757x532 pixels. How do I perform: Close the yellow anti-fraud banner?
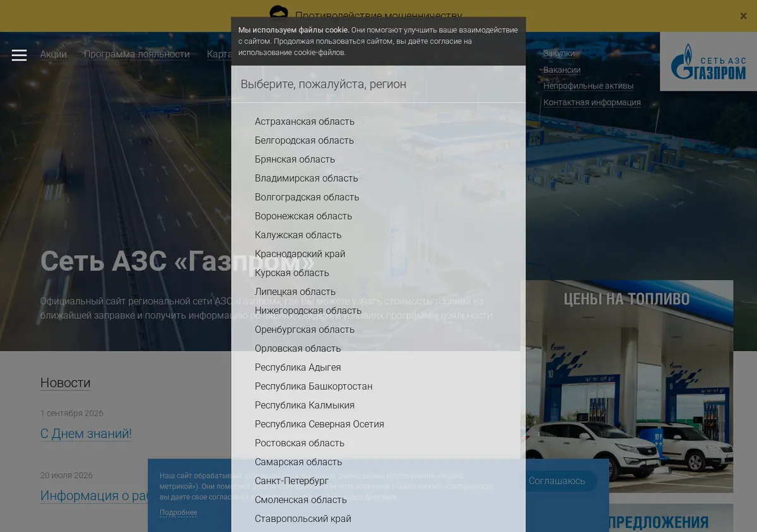tap(743, 16)
